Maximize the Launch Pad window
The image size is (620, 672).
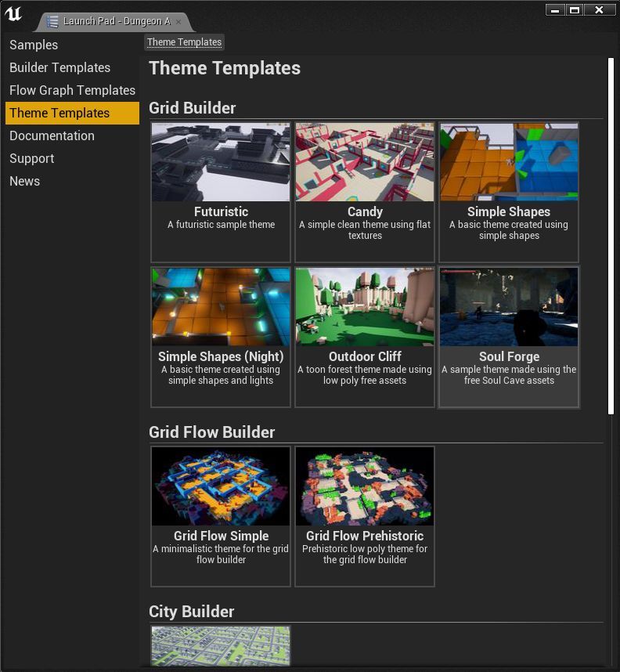(575, 10)
